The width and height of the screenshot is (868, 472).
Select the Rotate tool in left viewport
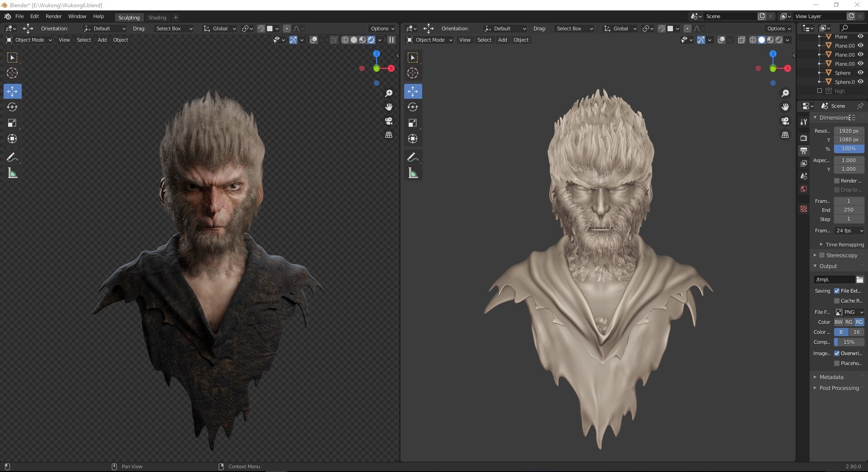point(12,107)
